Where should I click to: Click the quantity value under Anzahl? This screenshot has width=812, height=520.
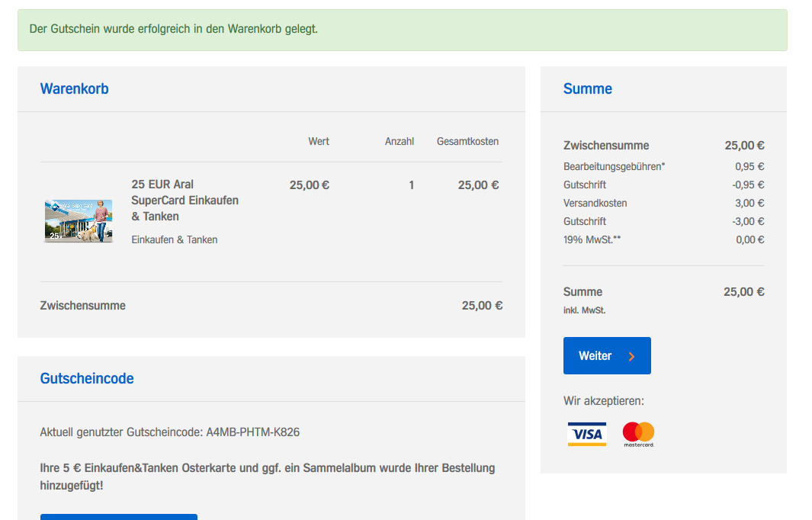pos(412,185)
